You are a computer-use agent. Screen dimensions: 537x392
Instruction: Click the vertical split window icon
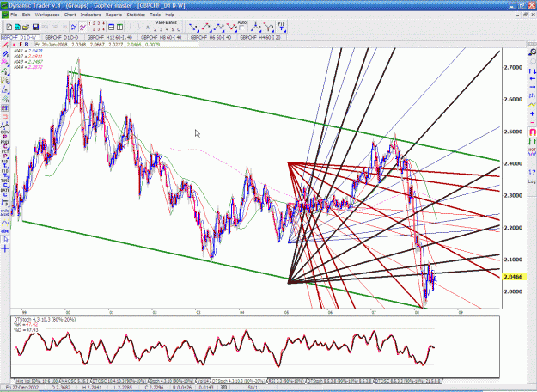tap(119, 27)
